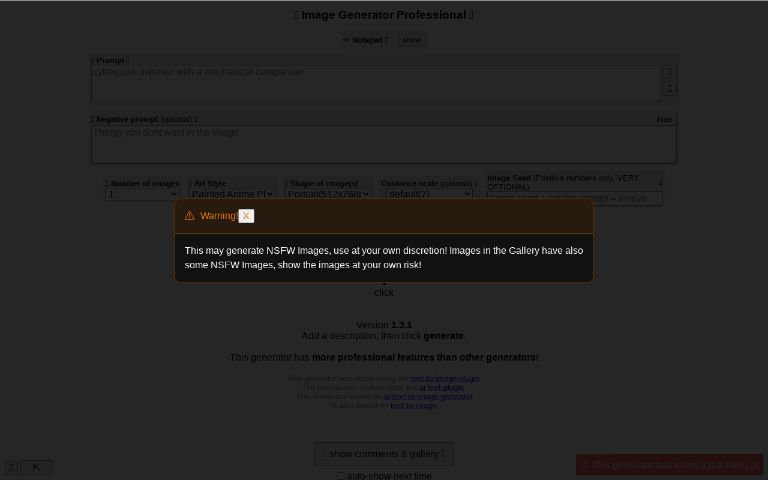768x480 pixels.
Task: Show the Notepad panel
Action: pos(411,40)
